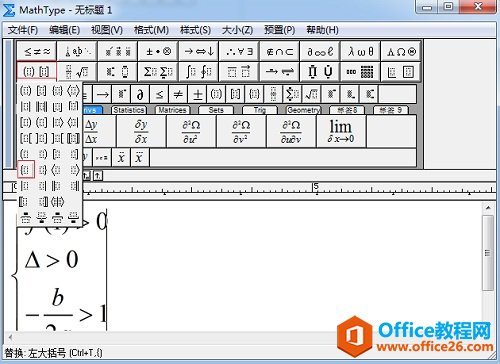The height and width of the screenshot is (364, 500).
Task: Open the set theory symbols palette (∉ ∩ ⊂)
Action: click(280, 52)
